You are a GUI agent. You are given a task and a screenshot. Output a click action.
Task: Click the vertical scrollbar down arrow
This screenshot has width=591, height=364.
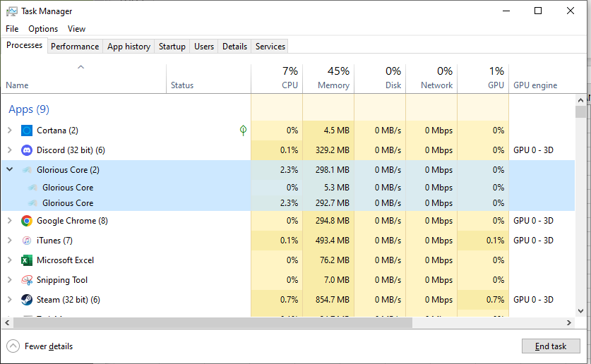coord(580,311)
